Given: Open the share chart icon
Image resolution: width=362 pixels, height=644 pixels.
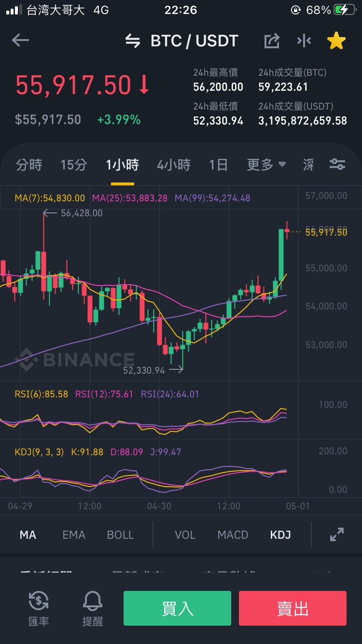Looking at the screenshot, I should pos(272,41).
